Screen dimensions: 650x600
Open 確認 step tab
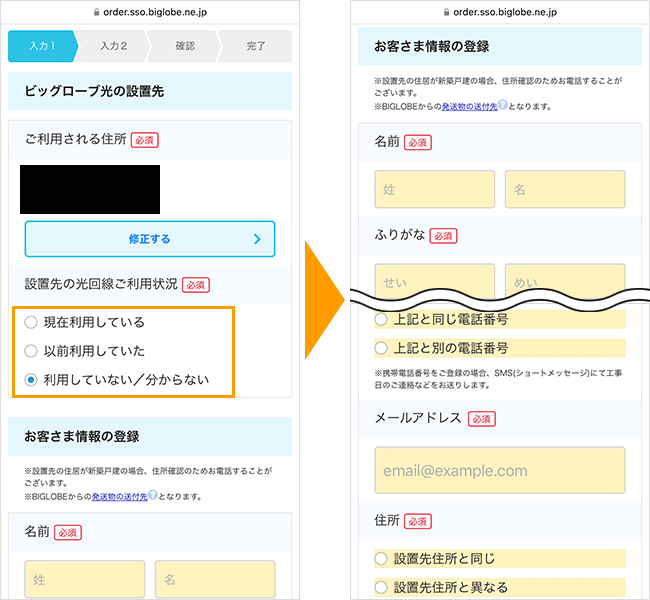[185, 46]
